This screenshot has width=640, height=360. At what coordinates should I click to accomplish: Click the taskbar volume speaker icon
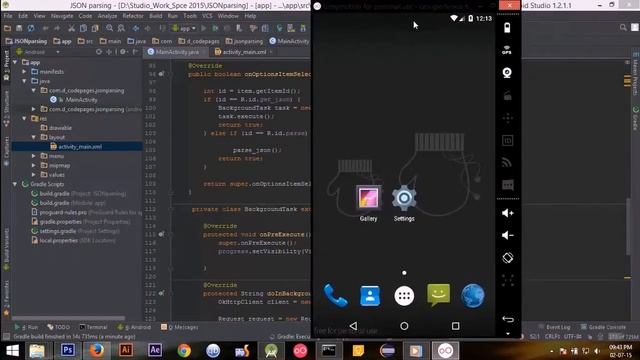[x=597, y=351]
